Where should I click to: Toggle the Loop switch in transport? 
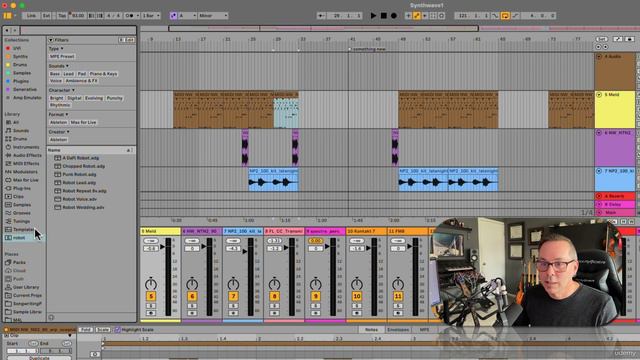coord(505,16)
